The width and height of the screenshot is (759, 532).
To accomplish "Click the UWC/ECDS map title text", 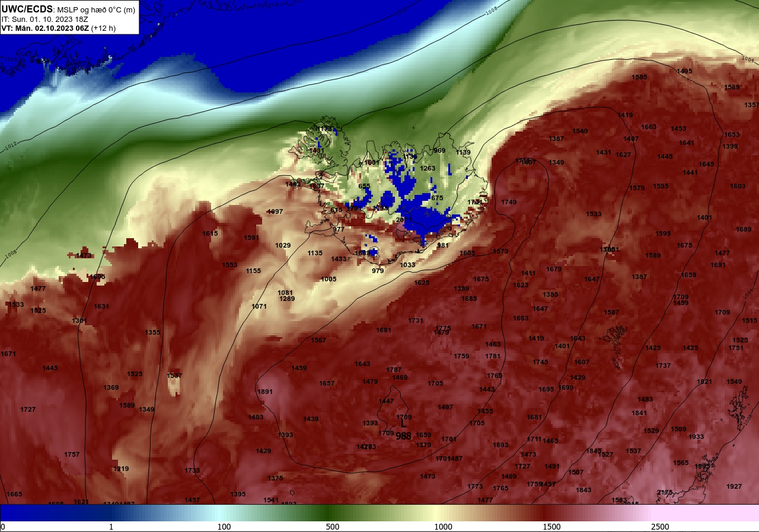I will (69, 9).
